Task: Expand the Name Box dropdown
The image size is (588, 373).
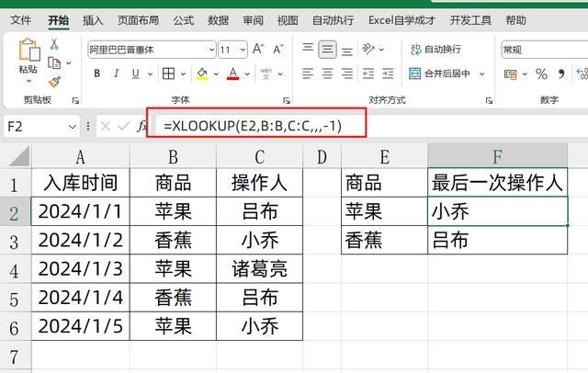Action: pos(72,127)
